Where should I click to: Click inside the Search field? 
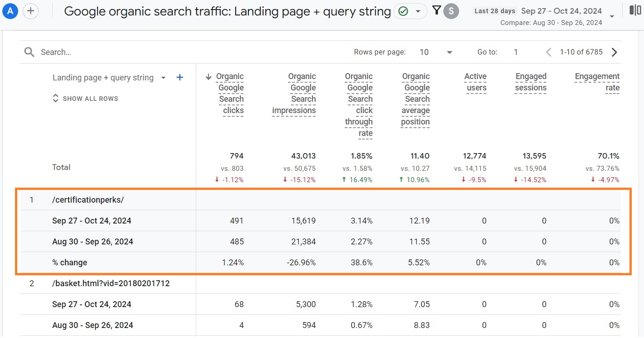point(68,52)
